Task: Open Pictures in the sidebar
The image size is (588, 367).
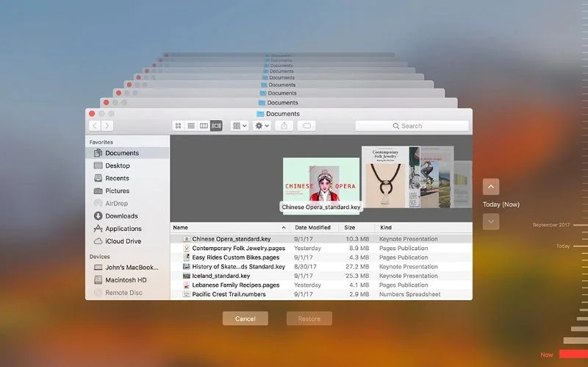Action: 127,190
